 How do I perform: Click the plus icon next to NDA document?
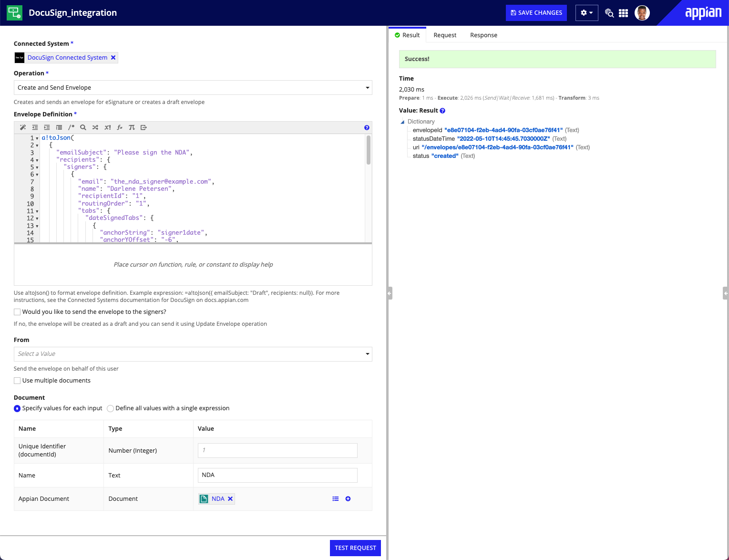coord(348,499)
